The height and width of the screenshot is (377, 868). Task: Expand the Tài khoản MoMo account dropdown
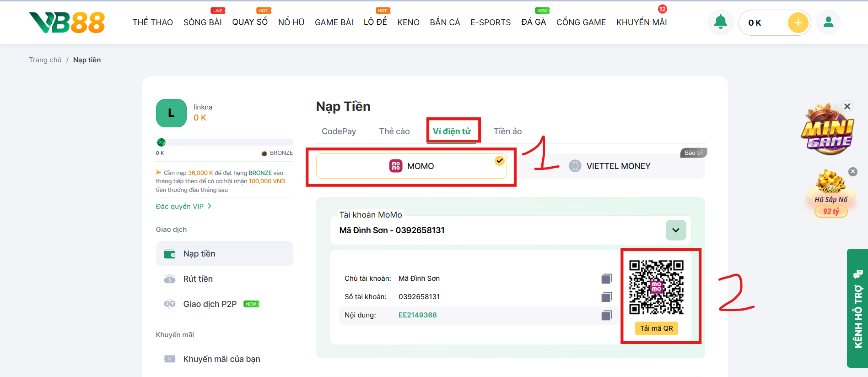coord(675,230)
